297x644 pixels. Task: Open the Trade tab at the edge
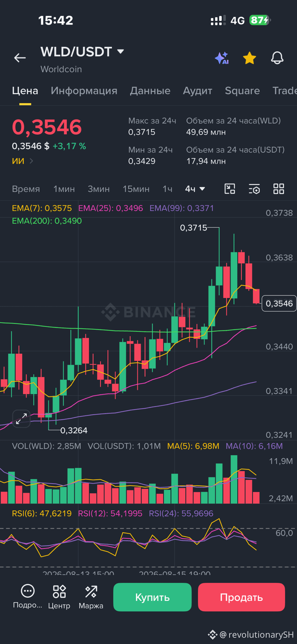284,91
